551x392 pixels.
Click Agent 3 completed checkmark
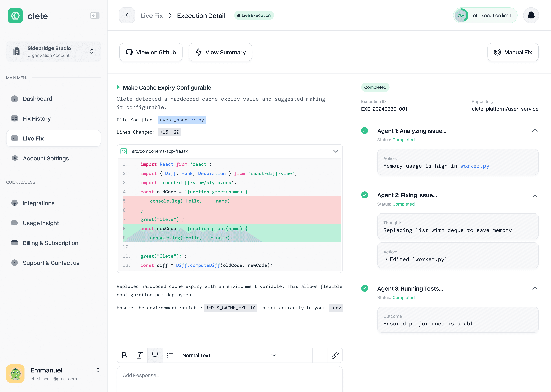(x=365, y=288)
